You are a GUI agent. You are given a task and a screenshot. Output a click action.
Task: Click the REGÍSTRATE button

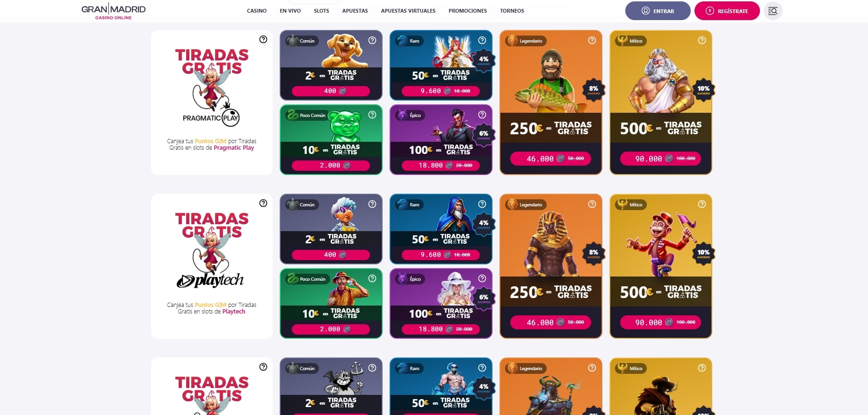(727, 11)
